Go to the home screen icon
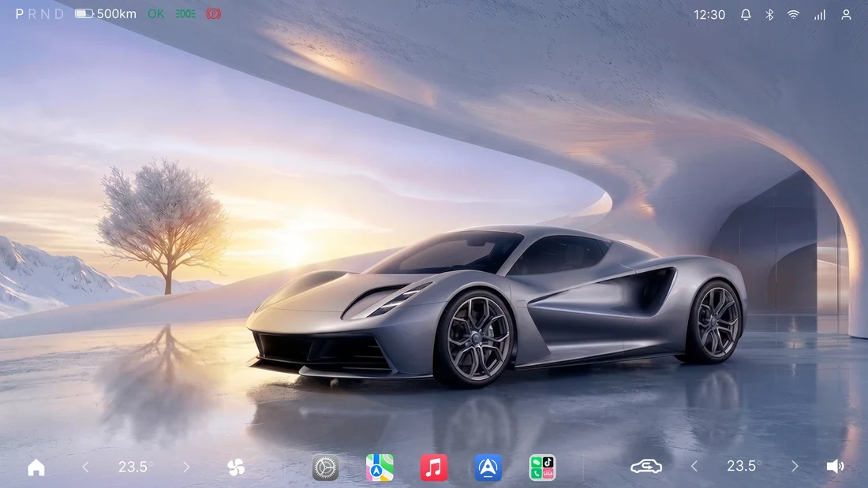Image resolution: width=868 pixels, height=488 pixels. [36, 468]
